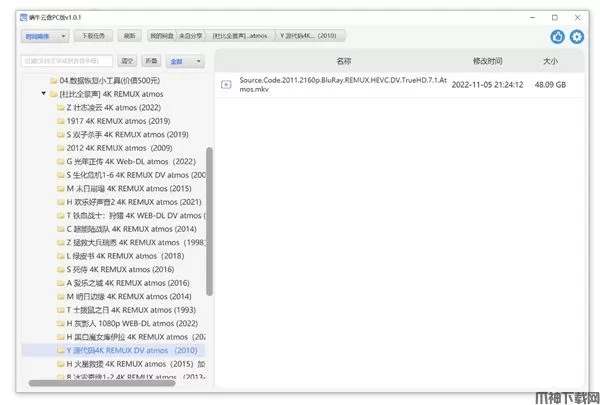Open settings via the gear icon

(577, 36)
